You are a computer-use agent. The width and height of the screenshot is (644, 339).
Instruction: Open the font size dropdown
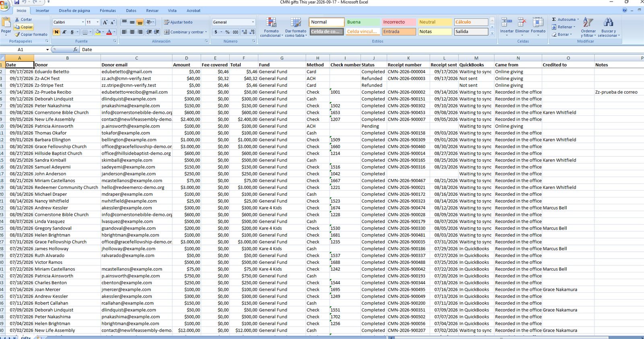97,22
